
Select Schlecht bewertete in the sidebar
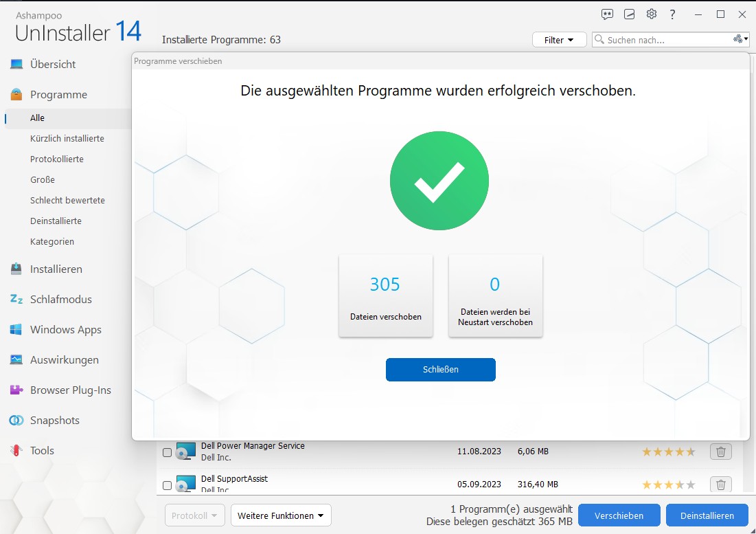(67, 200)
